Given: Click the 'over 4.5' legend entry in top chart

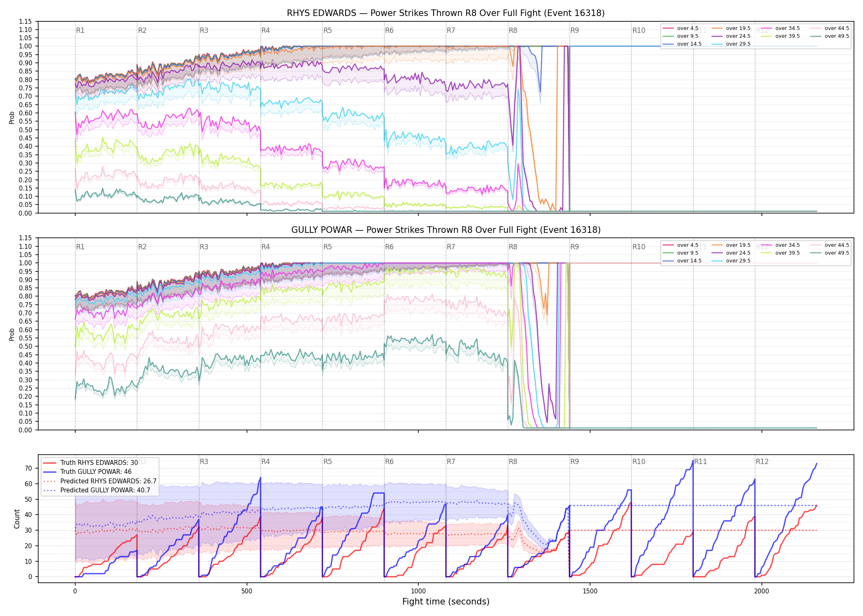Looking at the screenshot, I should tap(681, 28).
